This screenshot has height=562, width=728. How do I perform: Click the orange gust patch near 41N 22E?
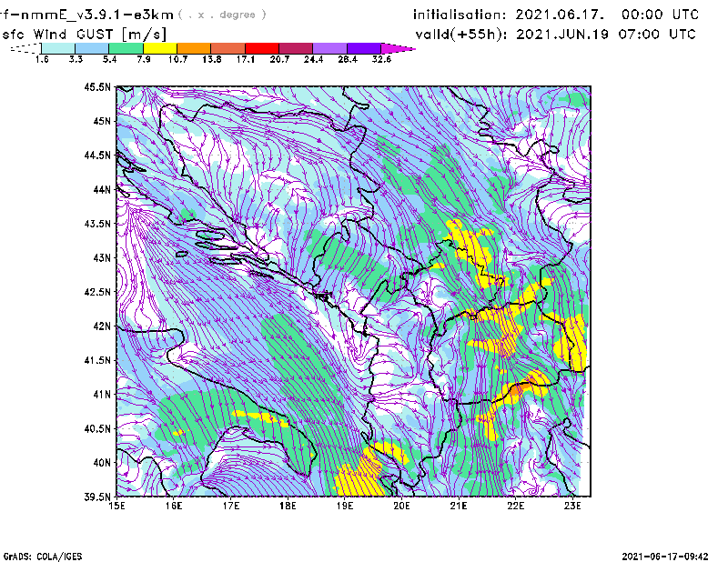pos(520,387)
